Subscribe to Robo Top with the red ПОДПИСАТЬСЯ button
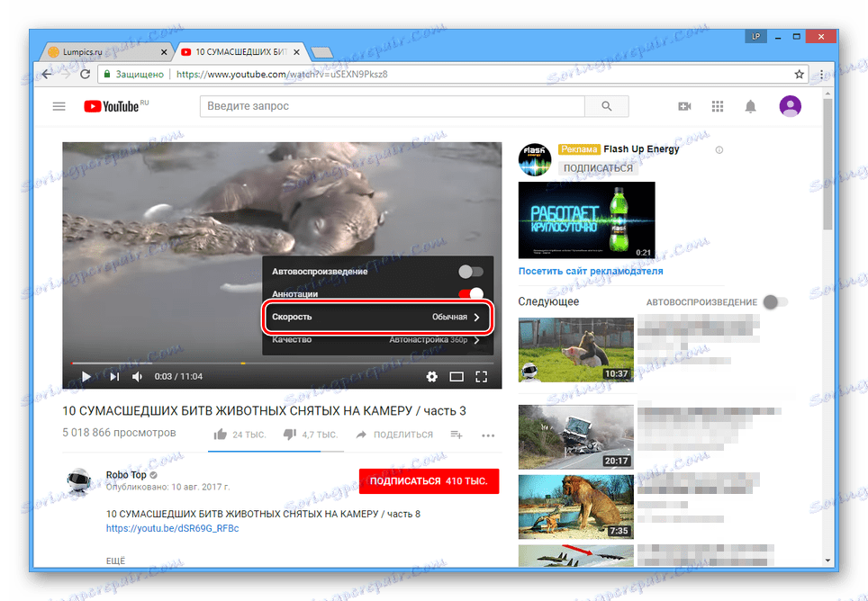Viewport: 868px width, 601px height. (429, 481)
